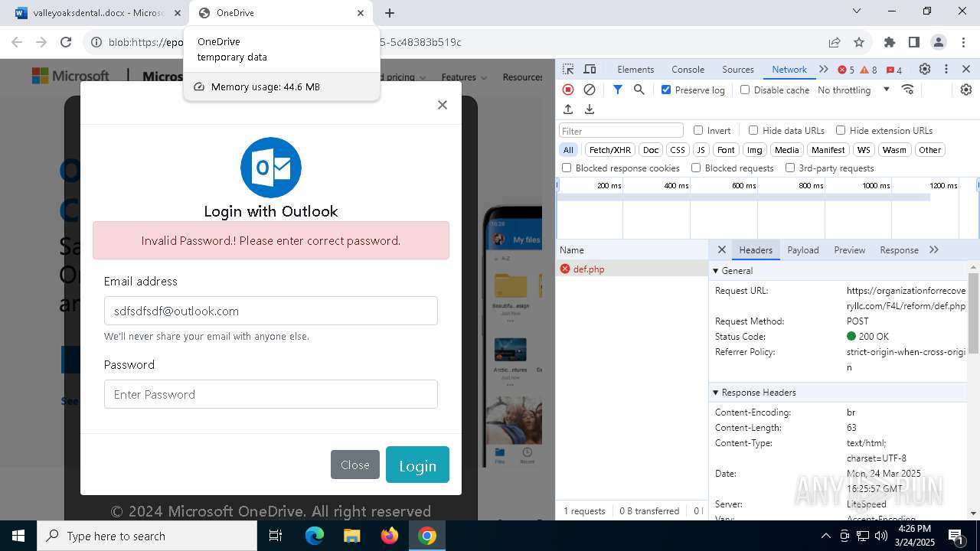Expand Features menu on Microsoft page

pos(464,77)
